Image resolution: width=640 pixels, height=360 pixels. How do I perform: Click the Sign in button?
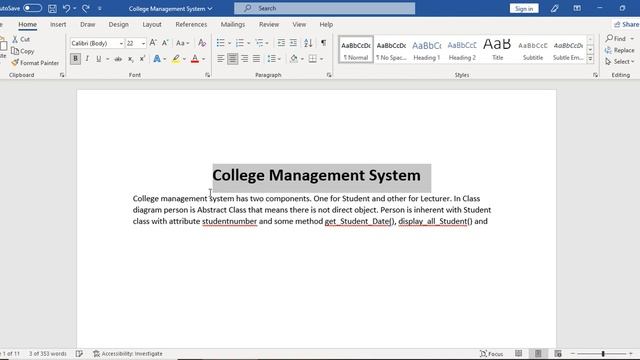pyautogui.click(x=524, y=9)
